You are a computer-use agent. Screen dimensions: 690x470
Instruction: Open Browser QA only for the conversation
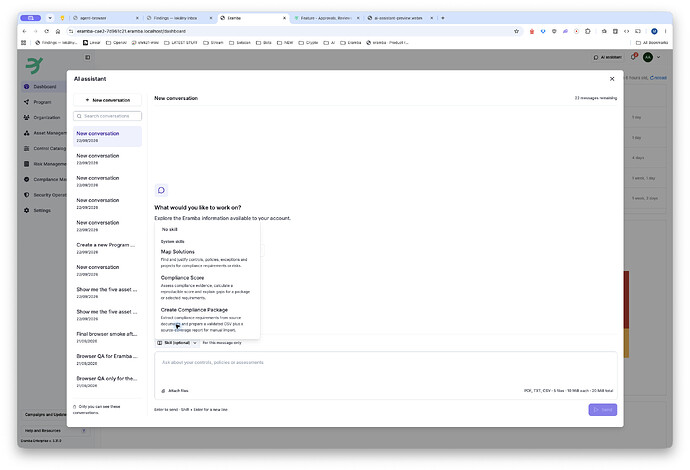click(107, 382)
